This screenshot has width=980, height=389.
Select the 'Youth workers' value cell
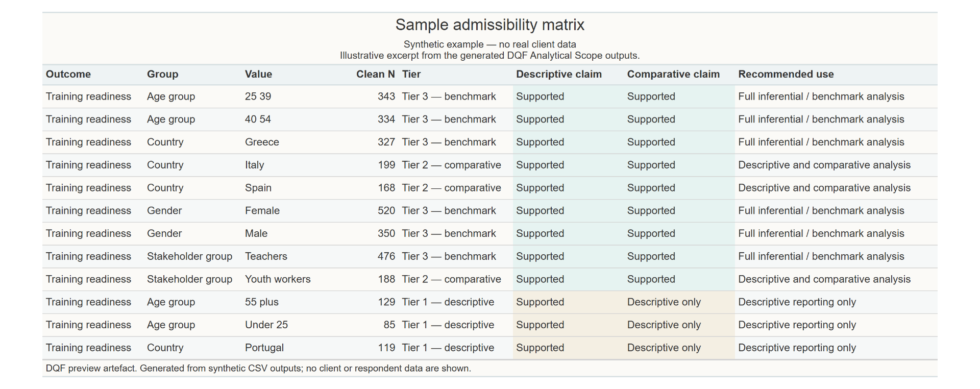278,279
